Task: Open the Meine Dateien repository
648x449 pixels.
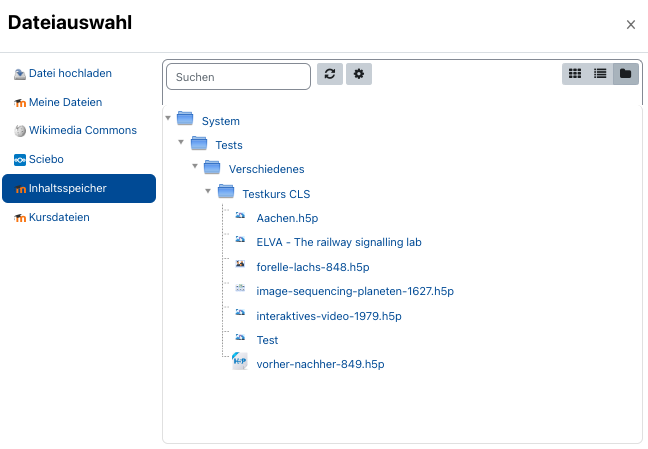Action: point(65,102)
